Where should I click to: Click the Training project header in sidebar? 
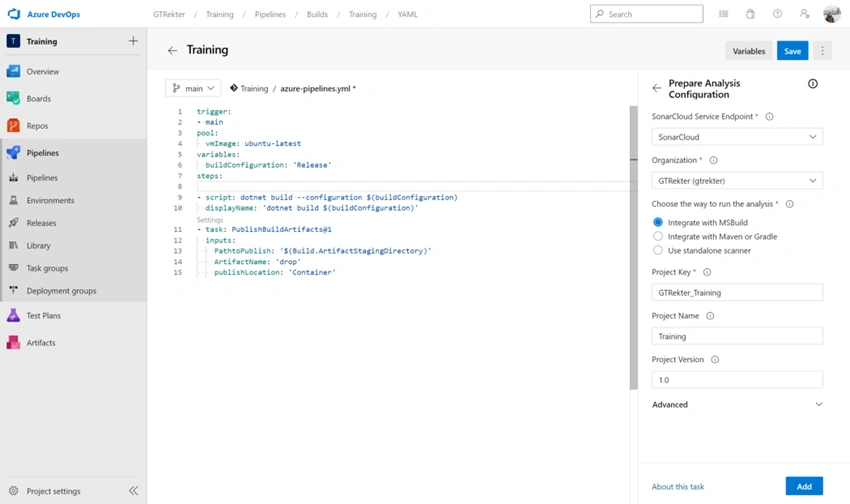click(42, 41)
